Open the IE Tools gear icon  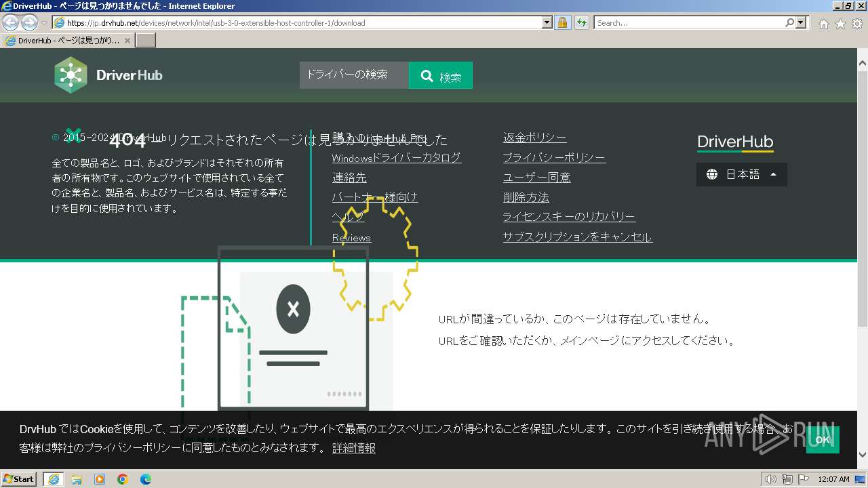click(x=857, y=24)
